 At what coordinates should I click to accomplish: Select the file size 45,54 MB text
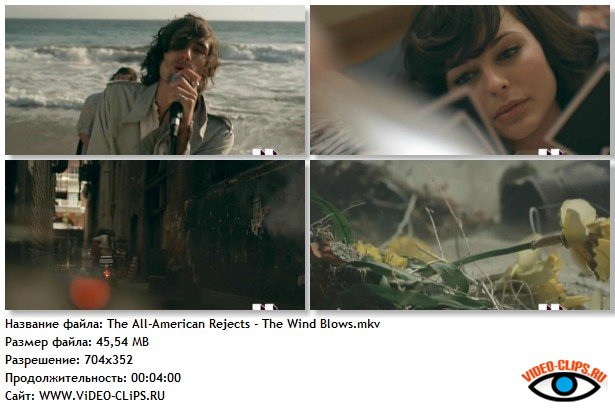[x=122, y=342]
